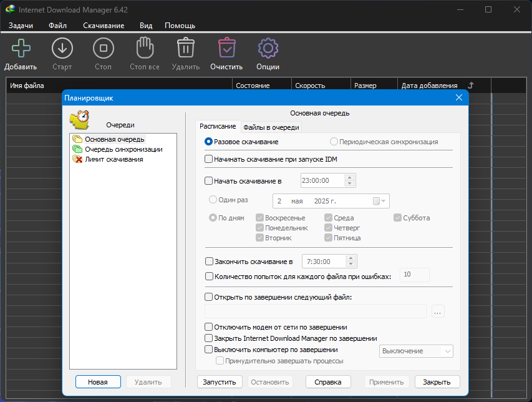Click the sort arrow in Дата добавления column
Viewport: 532px width, 402px height.
tap(471, 86)
